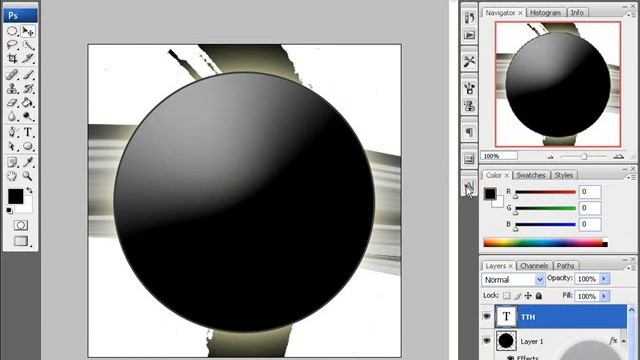Select the Eyedropper tool
This screenshot has width=640, height=360.
[28, 162]
